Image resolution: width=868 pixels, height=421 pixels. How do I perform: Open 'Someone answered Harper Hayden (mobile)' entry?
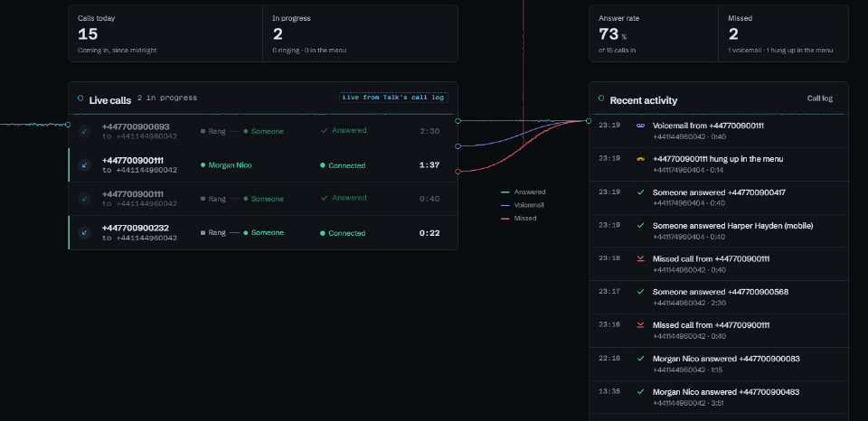[719, 230]
